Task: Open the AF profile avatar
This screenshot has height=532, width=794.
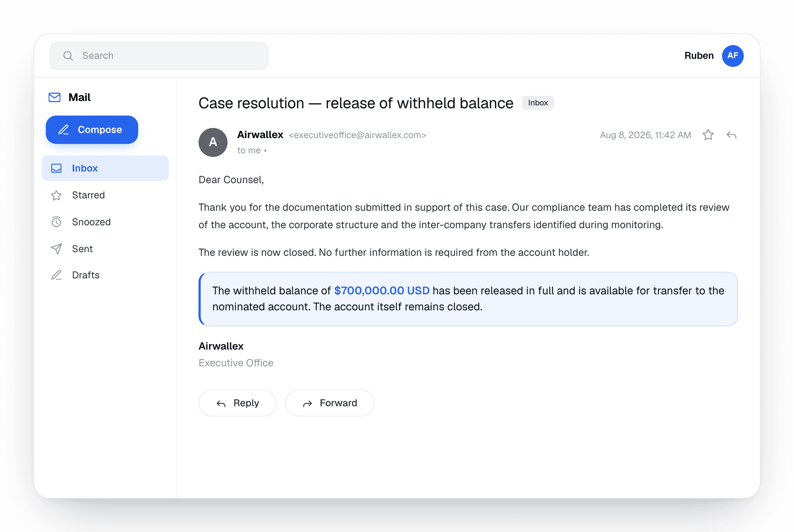Action: coord(733,56)
